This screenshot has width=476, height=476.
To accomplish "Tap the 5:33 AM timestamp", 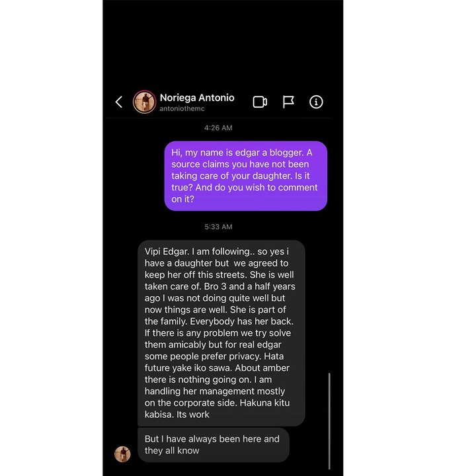I will 218,227.
